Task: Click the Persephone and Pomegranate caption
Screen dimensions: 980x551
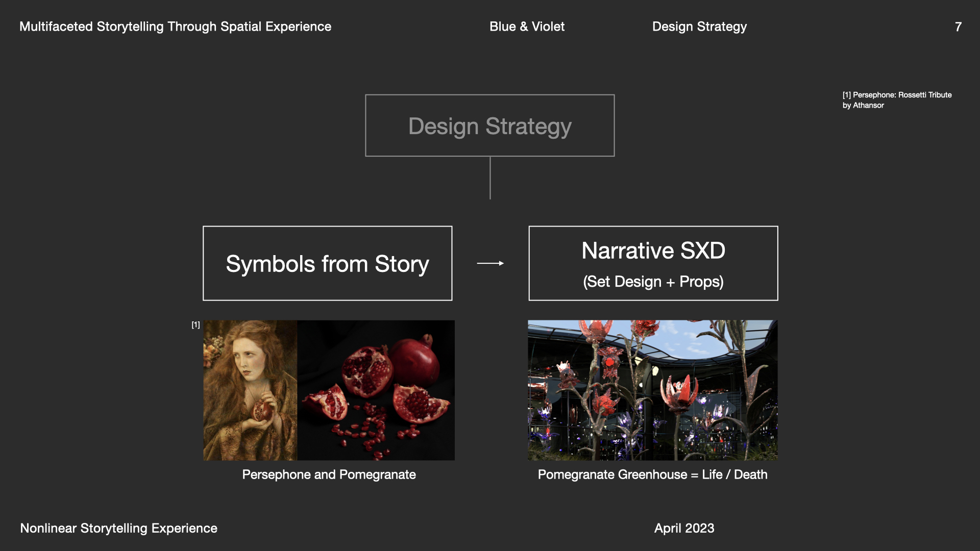Action: [329, 474]
